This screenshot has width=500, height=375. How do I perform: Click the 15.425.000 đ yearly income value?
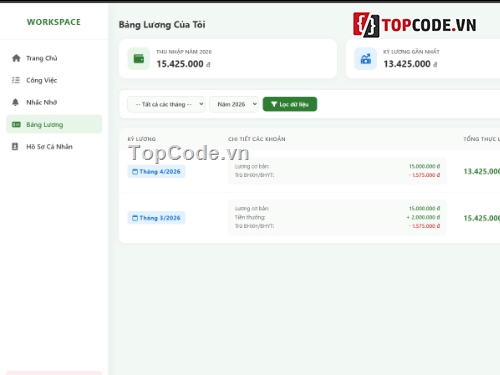(183, 64)
